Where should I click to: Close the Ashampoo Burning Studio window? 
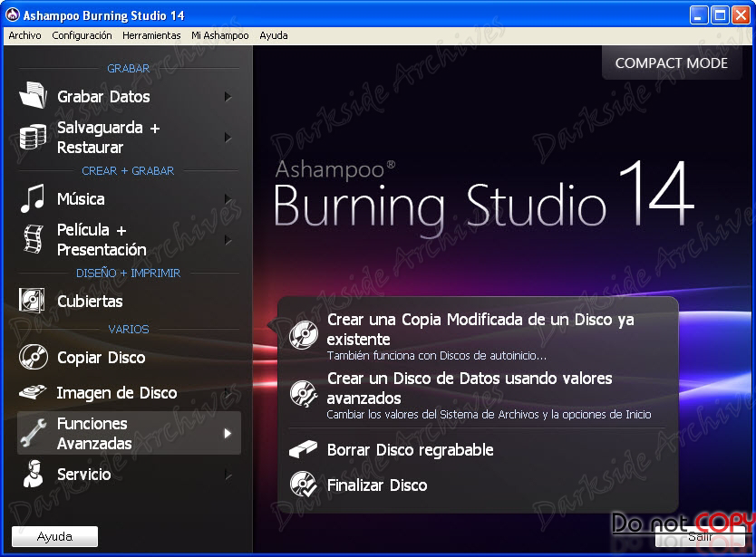[741, 15]
